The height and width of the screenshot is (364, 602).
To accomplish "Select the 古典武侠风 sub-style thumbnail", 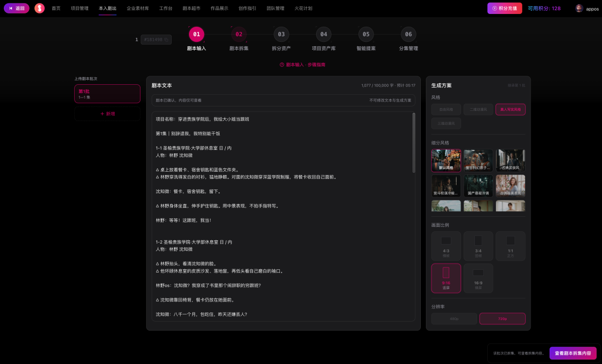I will coord(510,160).
